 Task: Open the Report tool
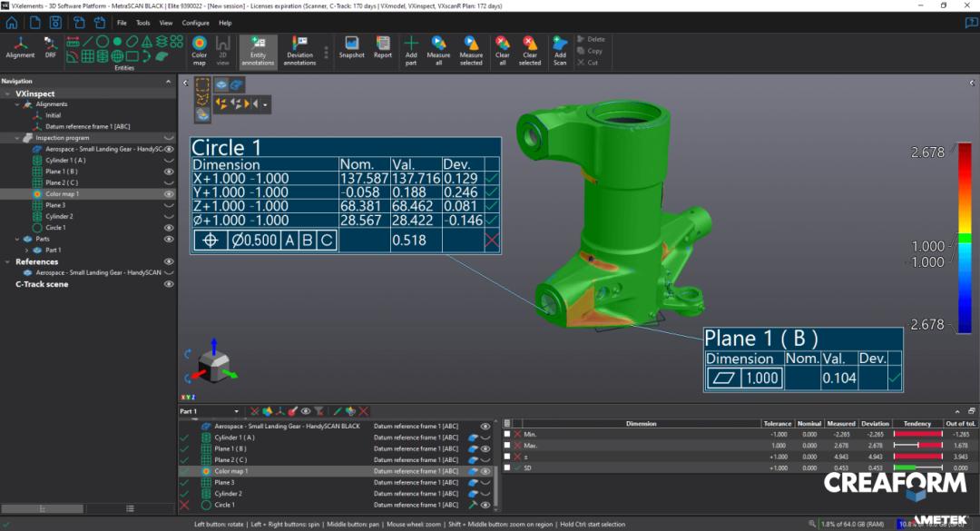pyautogui.click(x=383, y=47)
